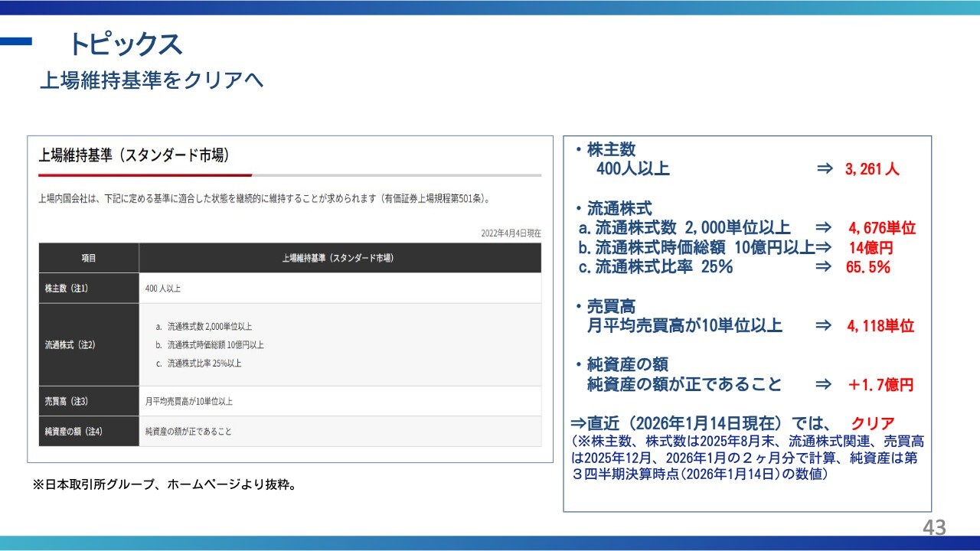
Task: Click the 項目 table header cell
Action: pos(89,259)
